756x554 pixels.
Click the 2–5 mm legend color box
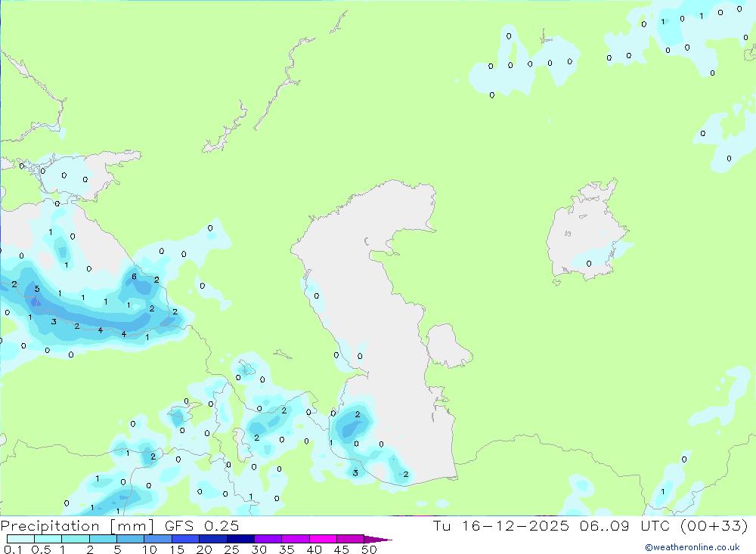103,539
